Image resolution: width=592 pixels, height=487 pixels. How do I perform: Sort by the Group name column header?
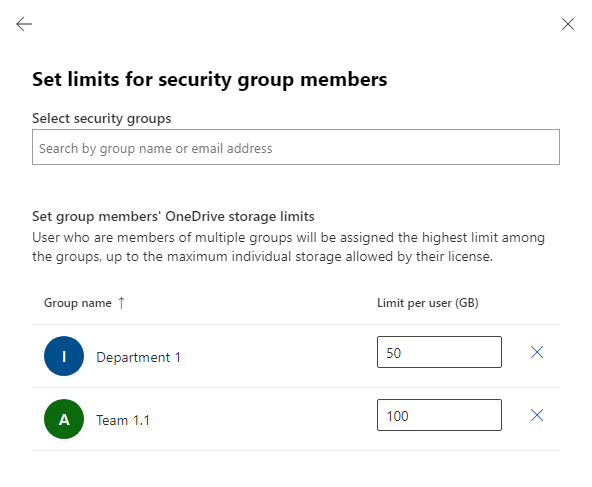78,303
